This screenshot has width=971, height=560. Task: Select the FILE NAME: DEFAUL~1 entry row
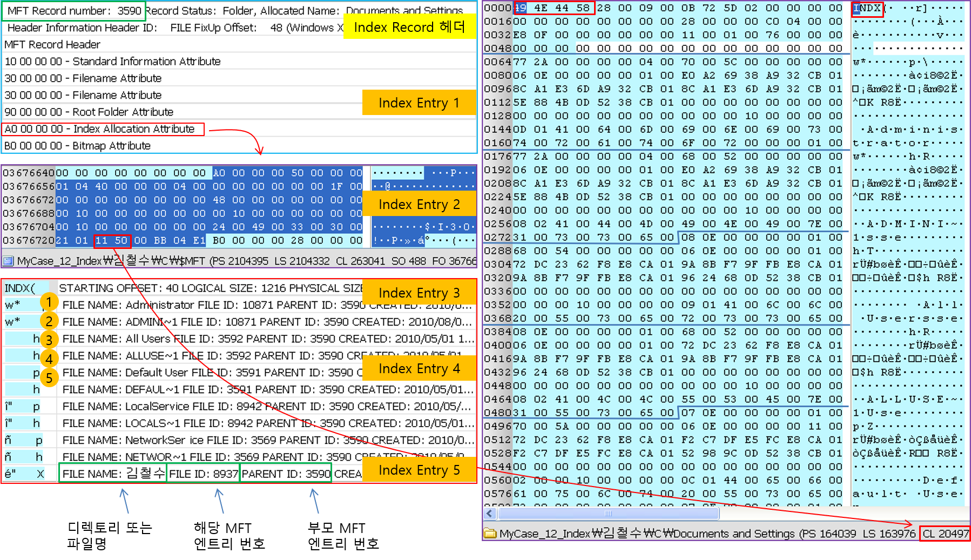(240, 389)
